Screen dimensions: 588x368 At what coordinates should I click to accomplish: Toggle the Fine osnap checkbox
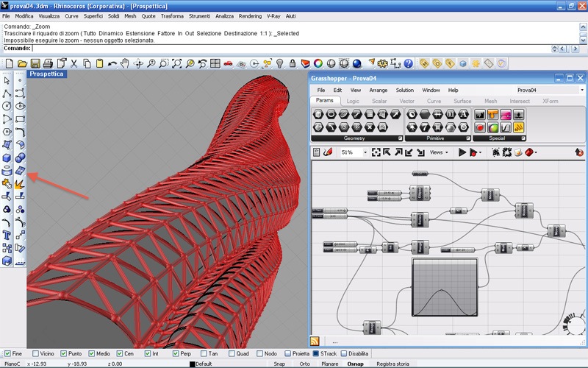(x=7, y=354)
